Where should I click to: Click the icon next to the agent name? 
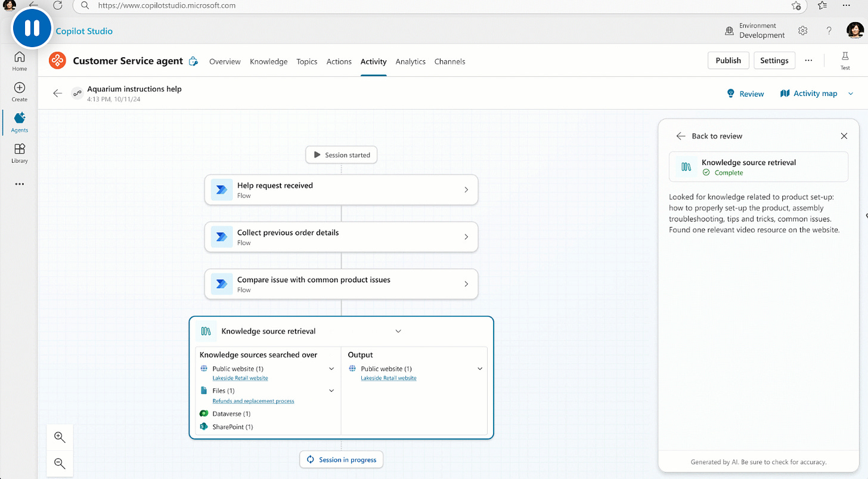tap(193, 61)
